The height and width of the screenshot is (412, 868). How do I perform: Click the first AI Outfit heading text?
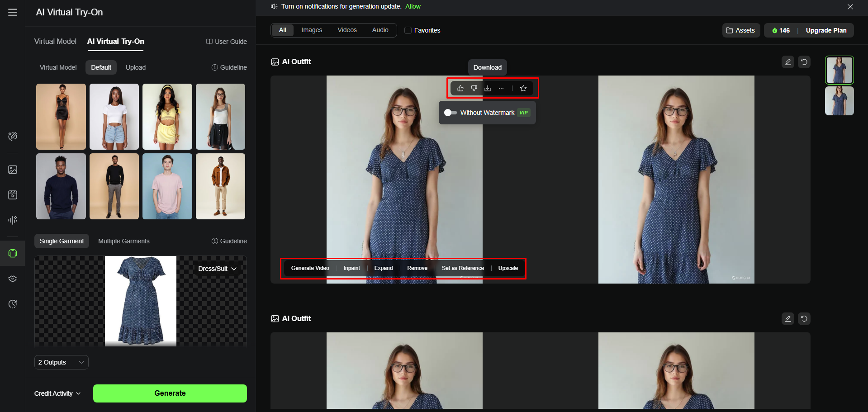pyautogui.click(x=296, y=62)
